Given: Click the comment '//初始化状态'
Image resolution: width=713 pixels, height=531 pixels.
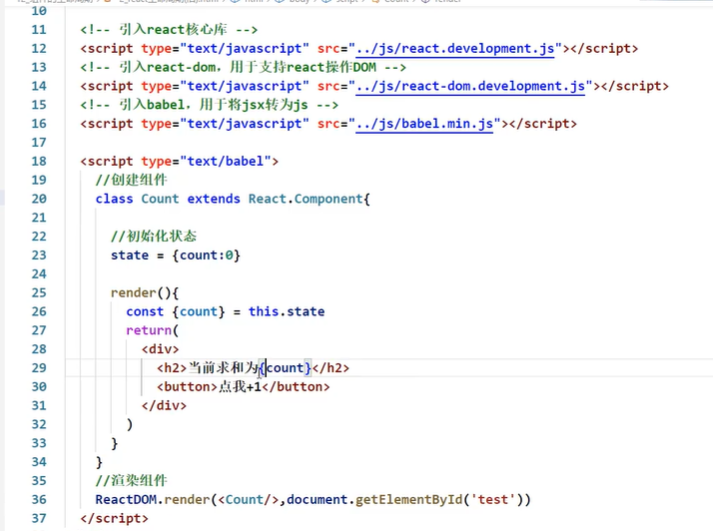Looking at the screenshot, I should coord(154,236).
